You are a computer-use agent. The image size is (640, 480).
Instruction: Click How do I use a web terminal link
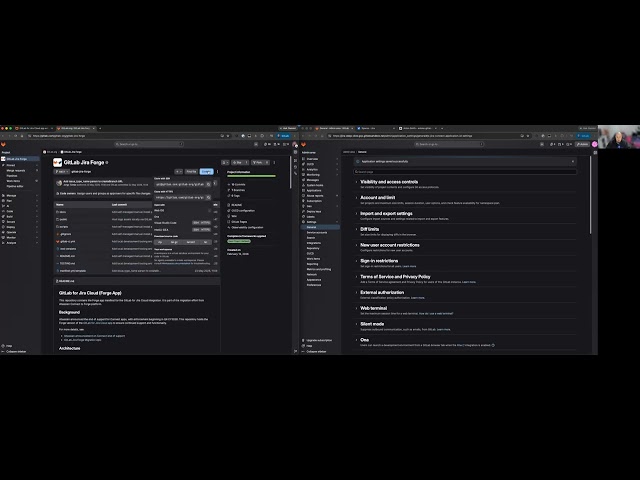tap(436, 314)
